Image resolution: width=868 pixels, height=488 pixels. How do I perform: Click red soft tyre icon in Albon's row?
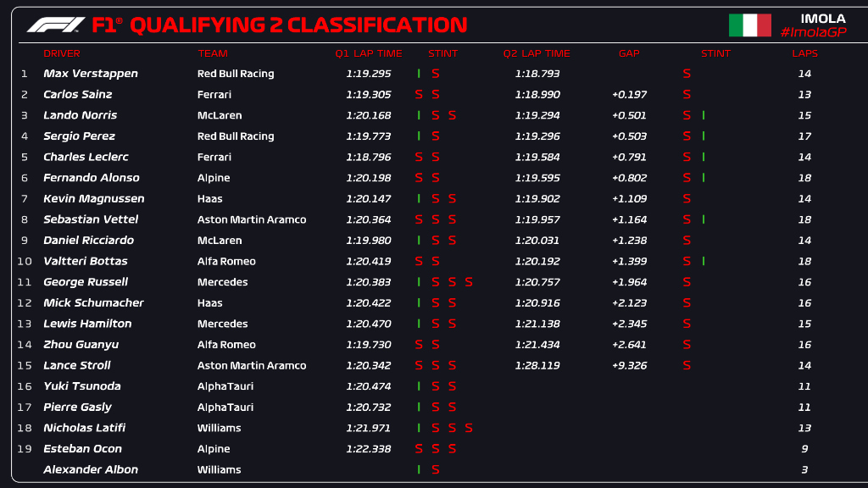pyautogui.click(x=435, y=469)
